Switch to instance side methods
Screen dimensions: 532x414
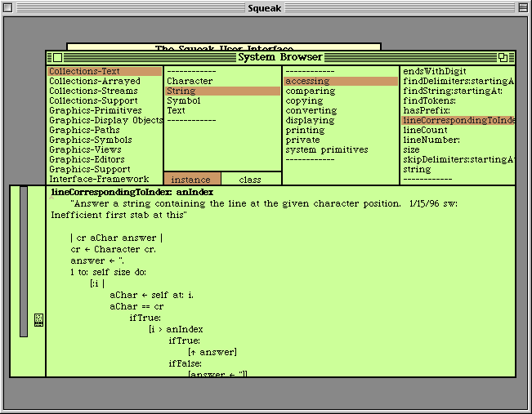pos(192,180)
